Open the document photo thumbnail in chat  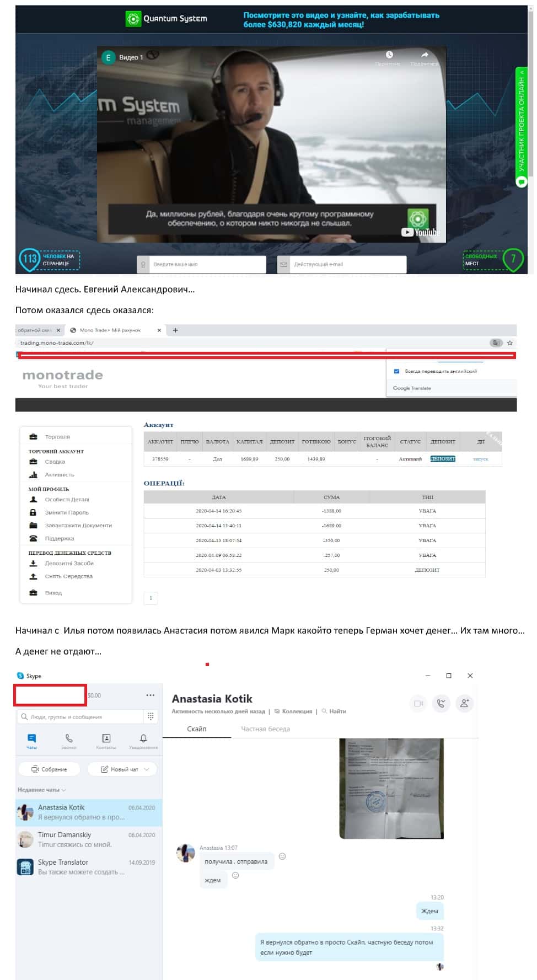391,788
